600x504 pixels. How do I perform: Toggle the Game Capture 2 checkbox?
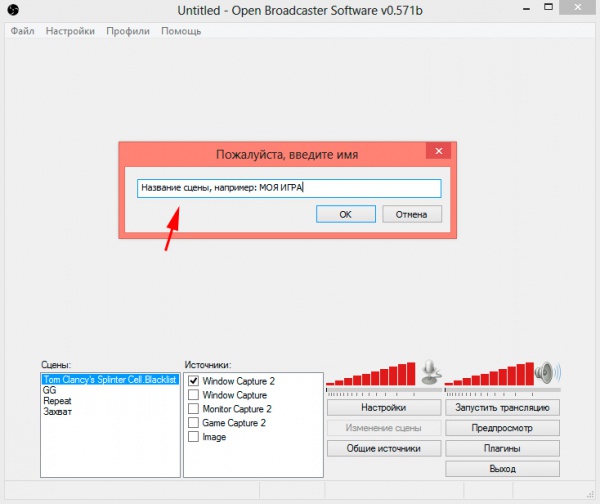[193, 423]
